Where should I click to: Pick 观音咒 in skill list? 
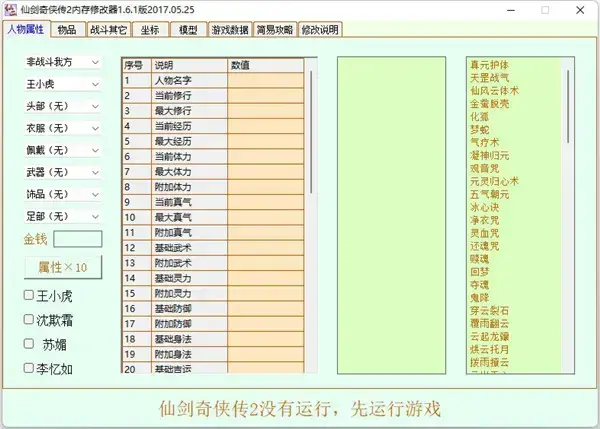[484, 168]
